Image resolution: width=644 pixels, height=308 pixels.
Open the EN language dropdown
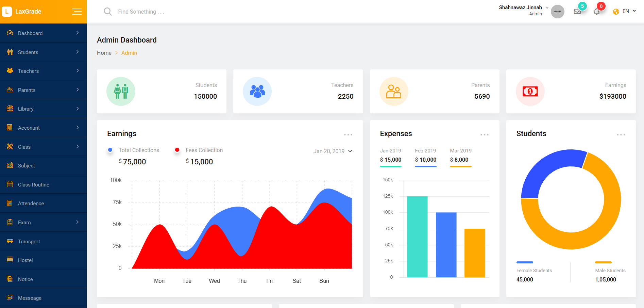pos(625,11)
